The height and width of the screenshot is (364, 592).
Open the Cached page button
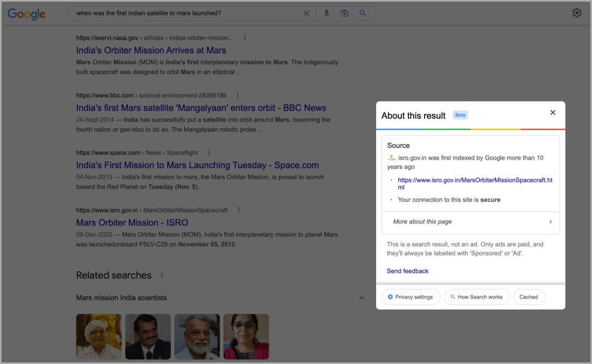tap(529, 297)
